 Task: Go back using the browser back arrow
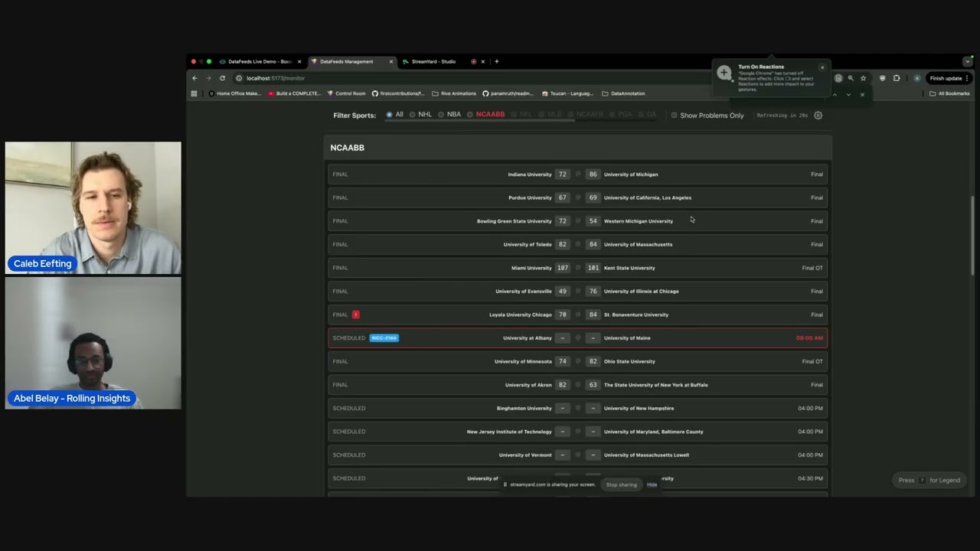pyautogui.click(x=194, y=78)
